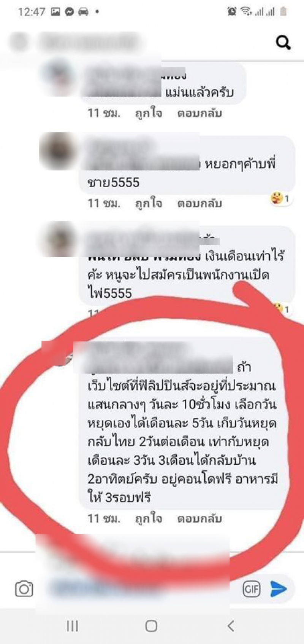
Task: Tap Android home navigation button
Action: click(151, 626)
